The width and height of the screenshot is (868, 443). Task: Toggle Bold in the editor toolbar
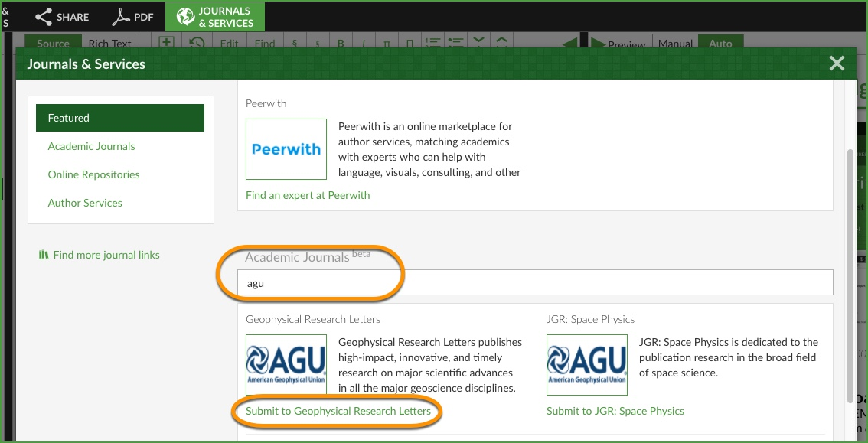tap(341, 44)
